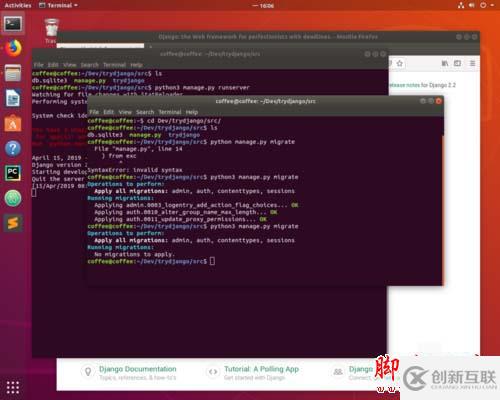Open the Terminal app menu in top bar

58,5
